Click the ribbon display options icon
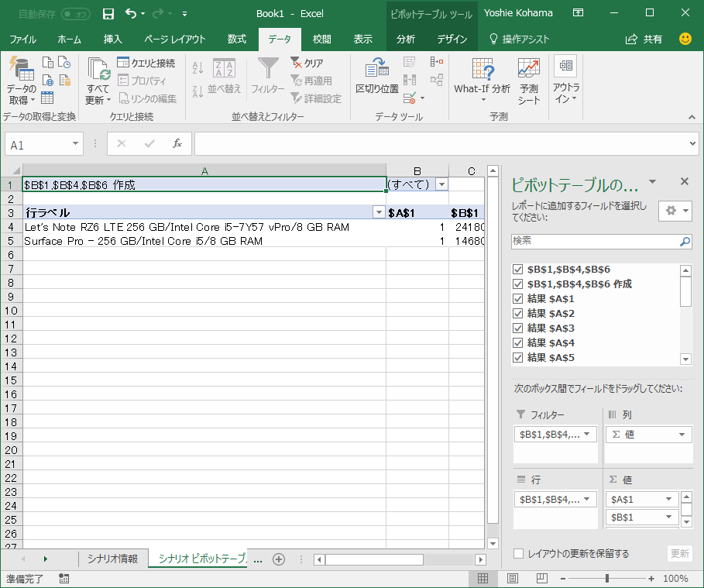This screenshot has width=704, height=588. pyautogui.click(x=579, y=13)
